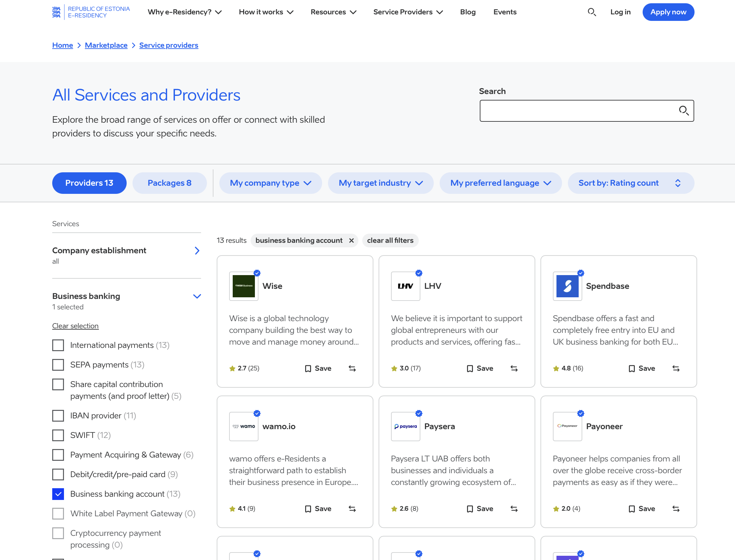
Task: Go to Service providers breadcrumb
Action: click(169, 45)
